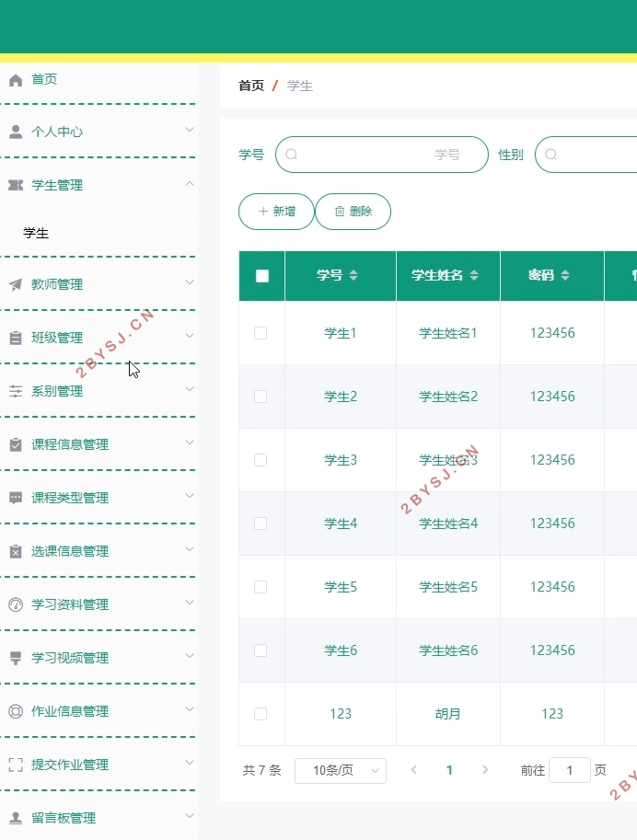Image resolution: width=637 pixels, height=840 pixels.
Task: Click the 学生姓名6 cell
Action: click(x=448, y=650)
